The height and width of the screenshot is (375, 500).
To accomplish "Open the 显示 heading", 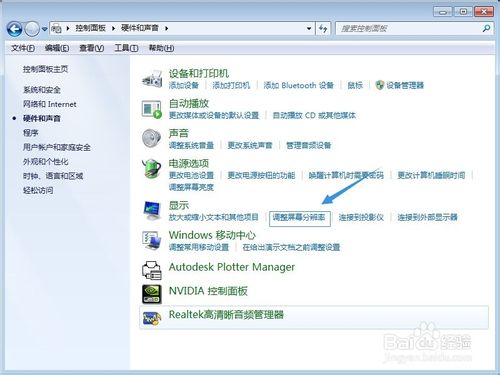I will pyautogui.click(x=179, y=205).
